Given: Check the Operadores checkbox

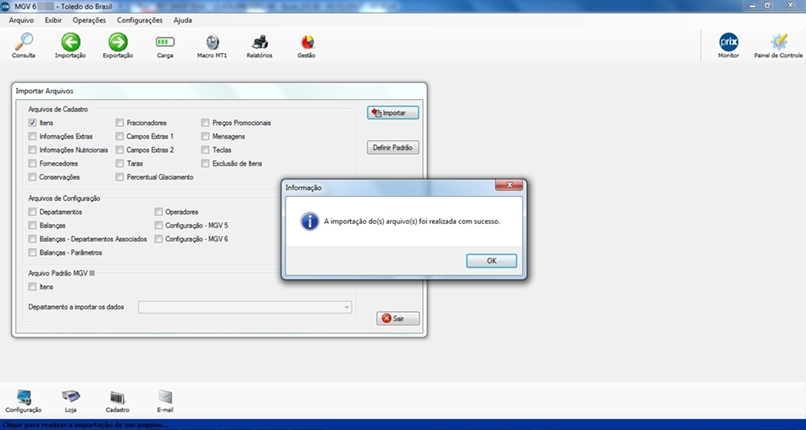Looking at the screenshot, I should [x=158, y=212].
